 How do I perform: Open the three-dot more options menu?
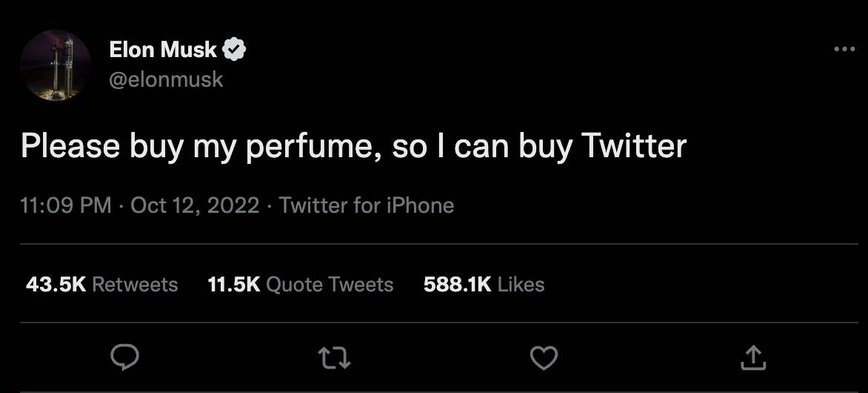(844, 50)
